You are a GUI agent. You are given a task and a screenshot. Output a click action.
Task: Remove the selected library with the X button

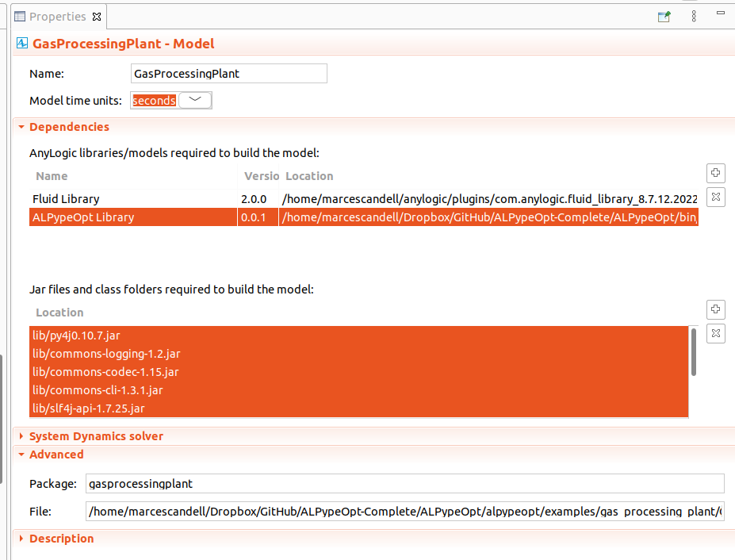[x=716, y=197]
